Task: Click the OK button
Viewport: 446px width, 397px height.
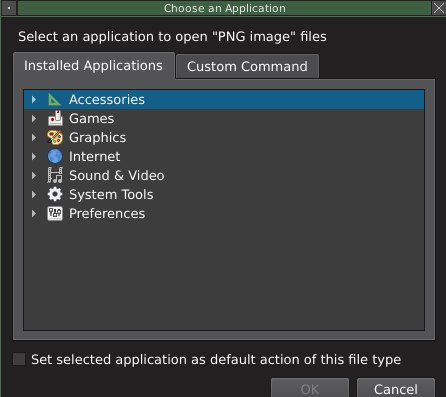Action: [x=310, y=388]
